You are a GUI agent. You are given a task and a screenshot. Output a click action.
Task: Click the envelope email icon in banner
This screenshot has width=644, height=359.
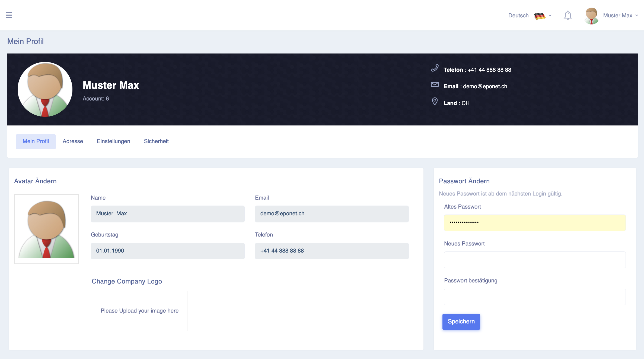pos(435,84)
